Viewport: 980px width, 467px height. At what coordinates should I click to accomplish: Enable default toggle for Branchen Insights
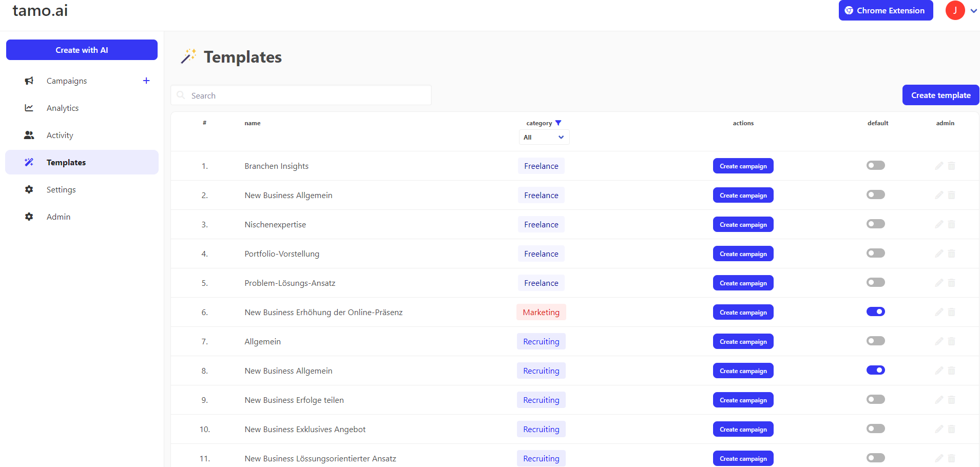pyautogui.click(x=875, y=165)
